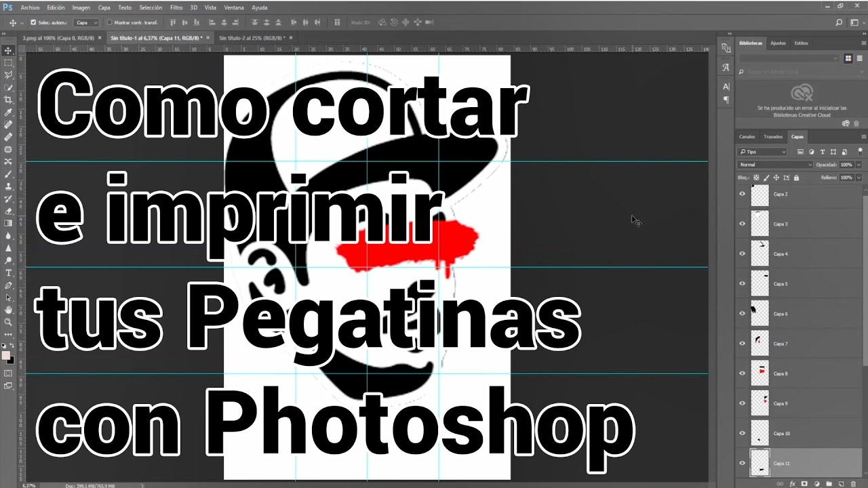
Task: Hide Capa 2 layer visibility
Action: [x=742, y=194]
